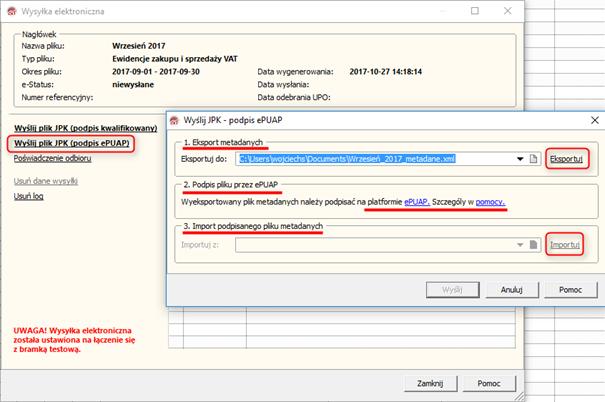Click Pomoc button in Wysyłka elektroniczna window
Image resolution: width=605 pixels, height=402 pixels.
489,383
